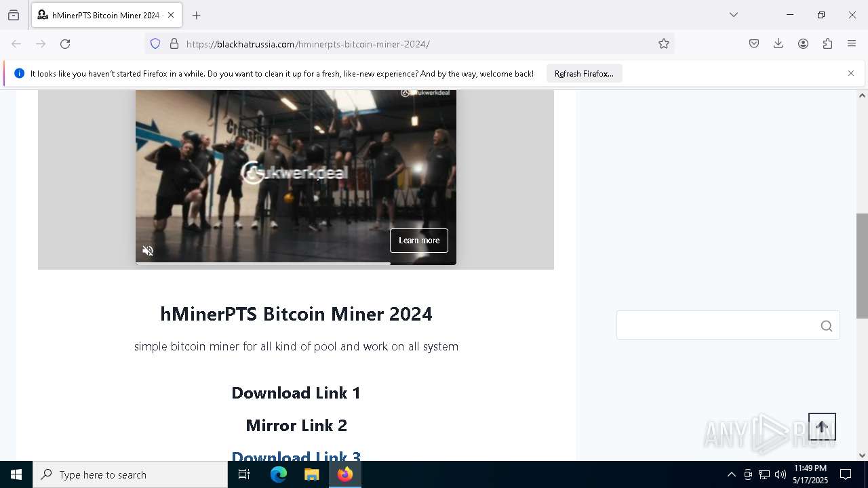Go back one page

16,43
